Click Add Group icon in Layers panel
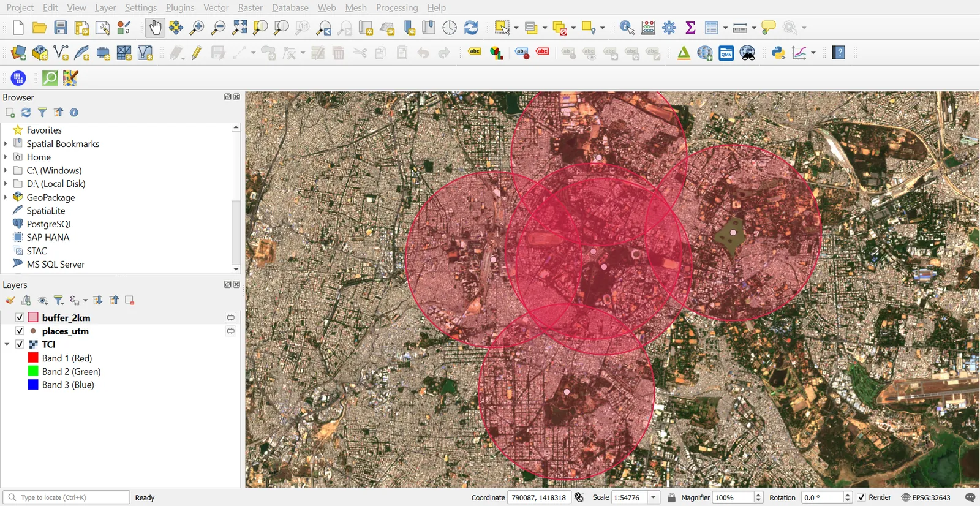This screenshot has height=506, width=980. pos(26,300)
